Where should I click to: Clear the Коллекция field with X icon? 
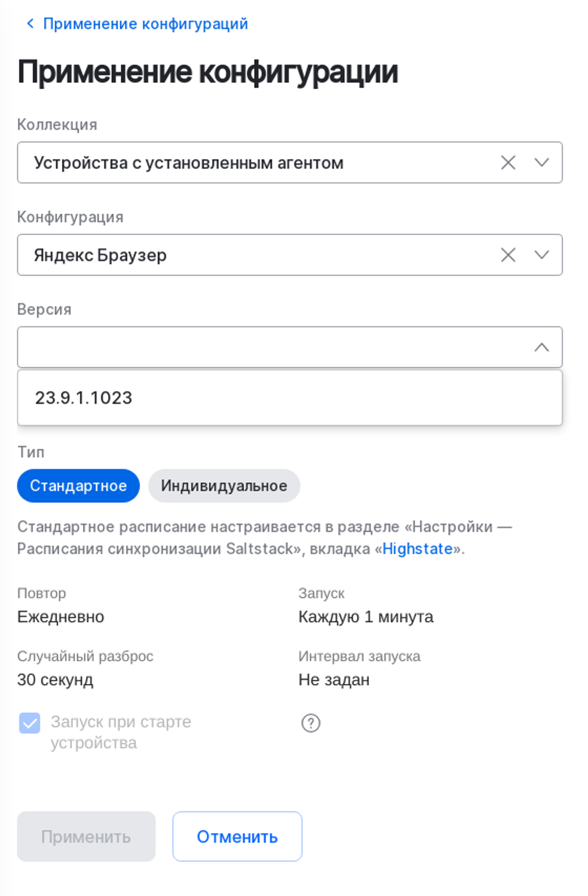[x=508, y=163]
